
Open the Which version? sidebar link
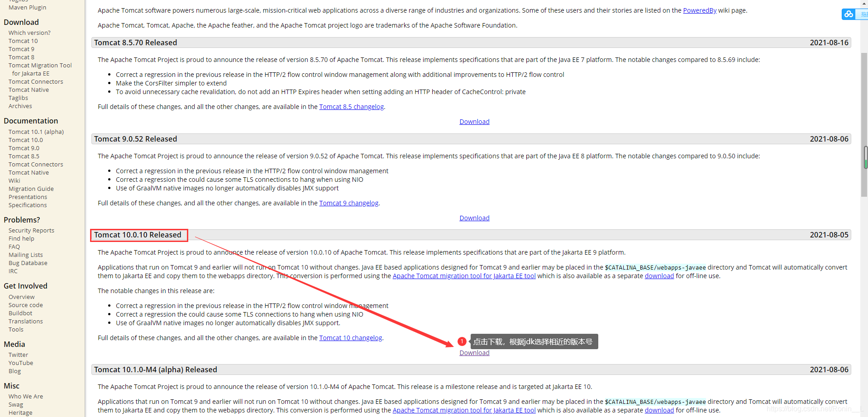pyautogui.click(x=29, y=33)
